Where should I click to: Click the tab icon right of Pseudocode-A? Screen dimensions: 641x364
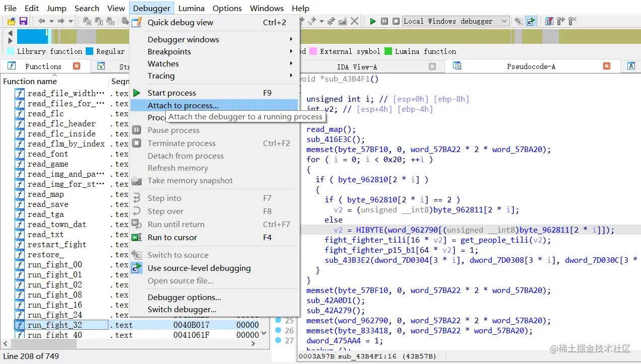[x=631, y=66]
